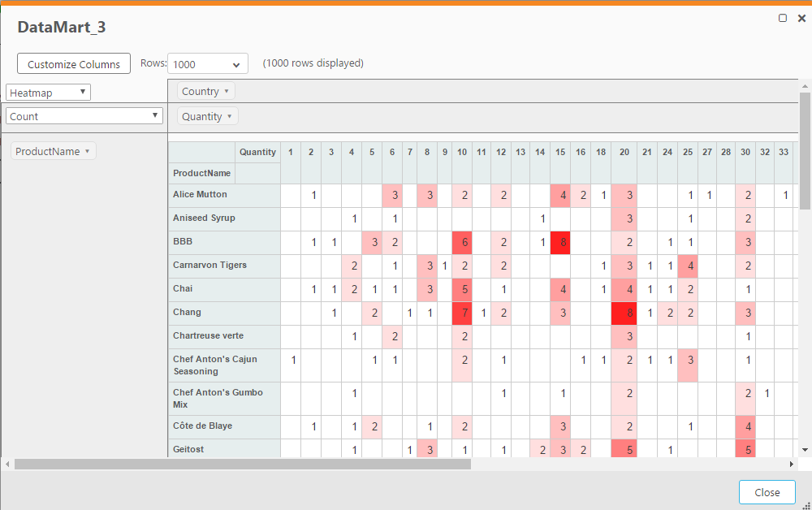The image size is (812, 510).
Task: Select Chef Anton's Cajun Seasoning row header
Action: pyautogui.click(x=224, y=365)
